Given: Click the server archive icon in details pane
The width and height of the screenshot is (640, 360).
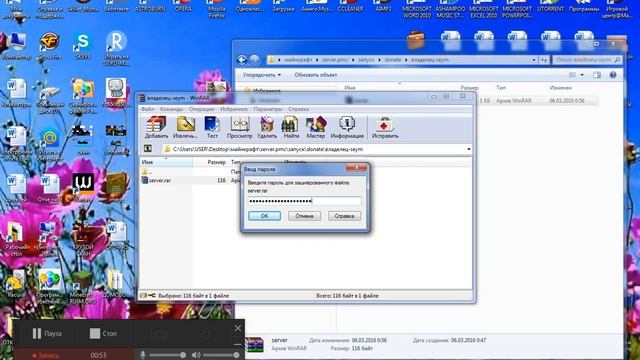Looking at the screenshot, I should 254,344.
